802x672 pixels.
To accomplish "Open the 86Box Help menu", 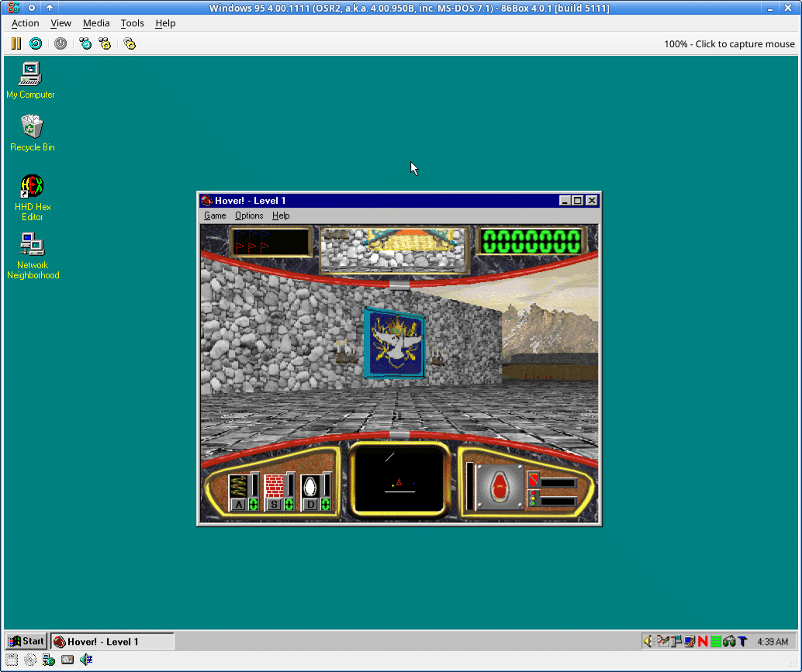I will tap(165, 23).
